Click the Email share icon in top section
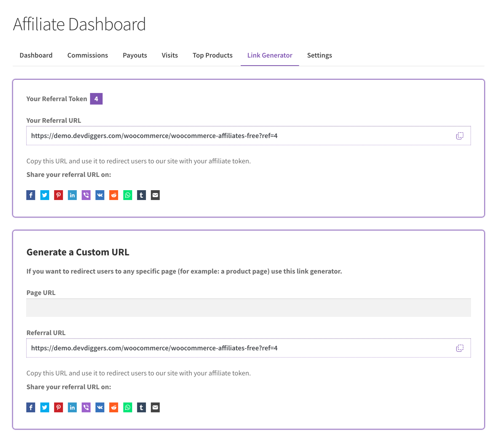Image resolution: width=499 pixels, height=448 pixels. [x=155, y=195]
